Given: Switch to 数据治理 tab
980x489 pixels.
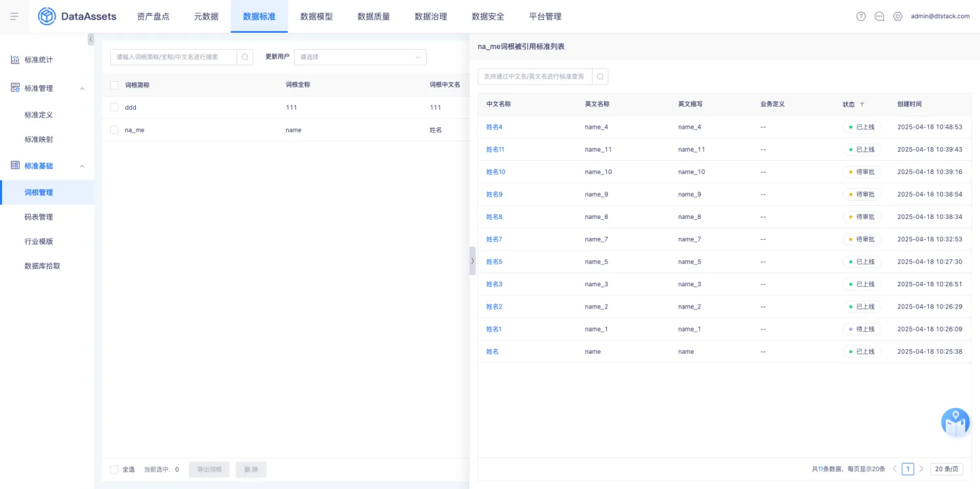Looking at the screenshot, I should coord(431,16).
